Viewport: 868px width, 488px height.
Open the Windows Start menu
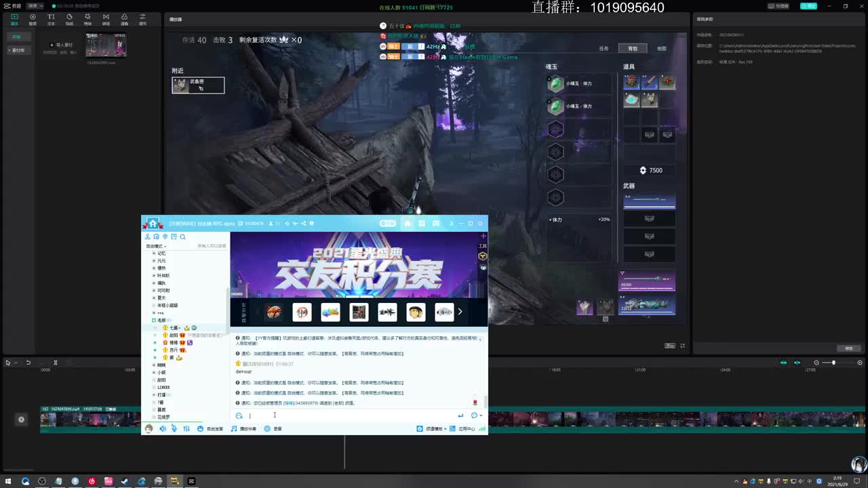[x=9, y=481]
